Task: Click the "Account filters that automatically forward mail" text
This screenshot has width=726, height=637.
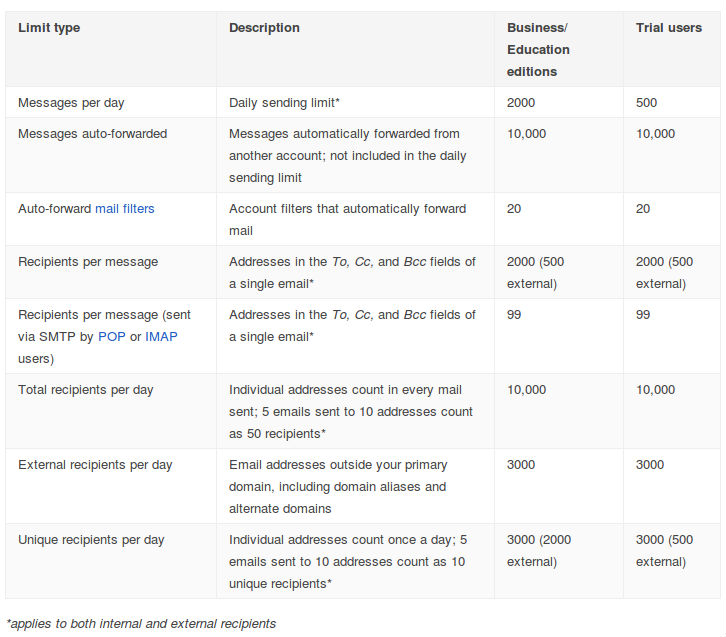Action: (347, 220)
